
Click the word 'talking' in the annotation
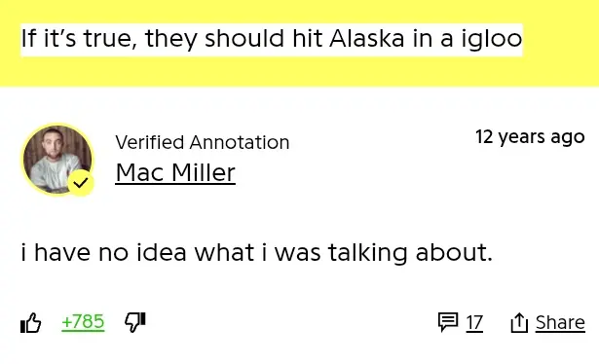pos(367,253)
